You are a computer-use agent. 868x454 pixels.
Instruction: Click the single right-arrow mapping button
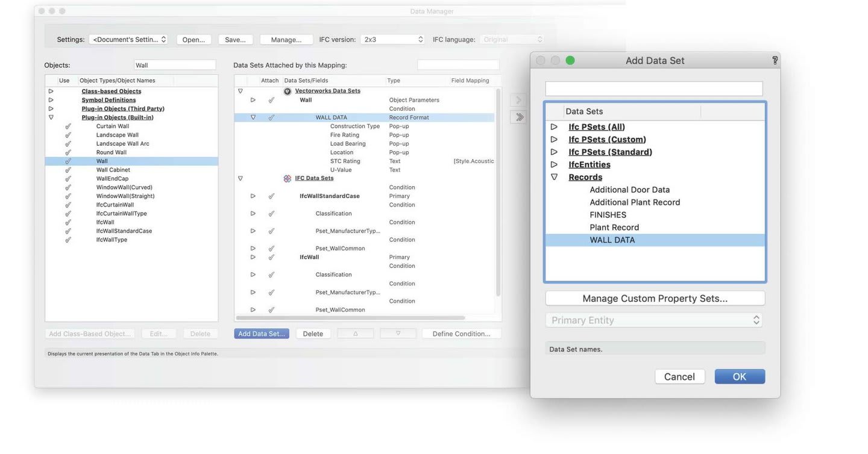[518, 100]
